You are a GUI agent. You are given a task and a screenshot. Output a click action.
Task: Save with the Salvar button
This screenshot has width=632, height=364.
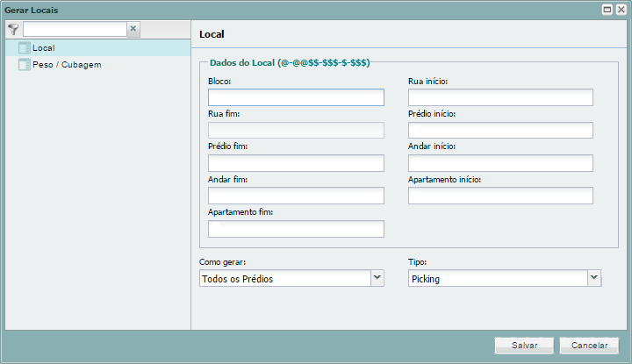(x=524, y=346)
